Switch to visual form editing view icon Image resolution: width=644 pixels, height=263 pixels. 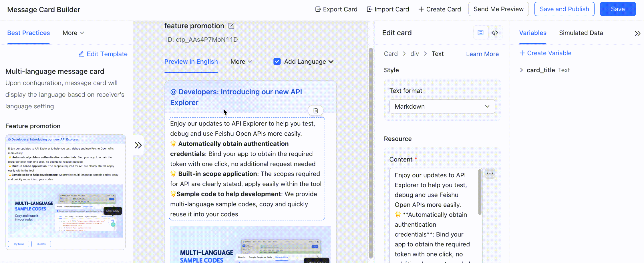pos(480,33)
